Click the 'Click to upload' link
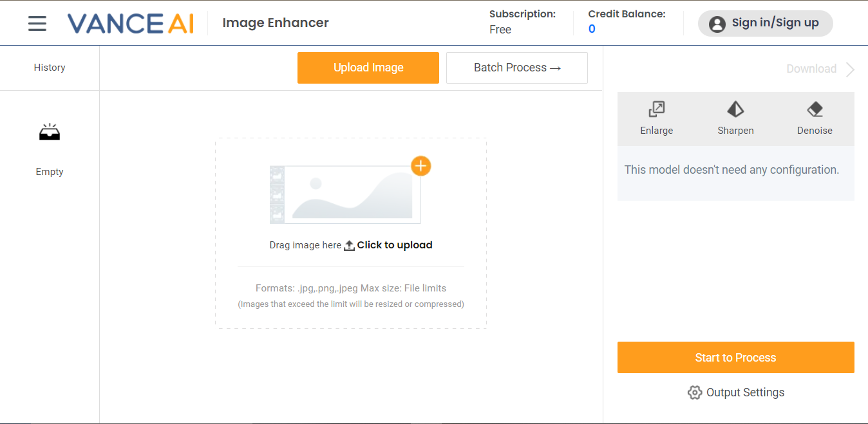This screenshot has width=868, height=424. point(395,245)
